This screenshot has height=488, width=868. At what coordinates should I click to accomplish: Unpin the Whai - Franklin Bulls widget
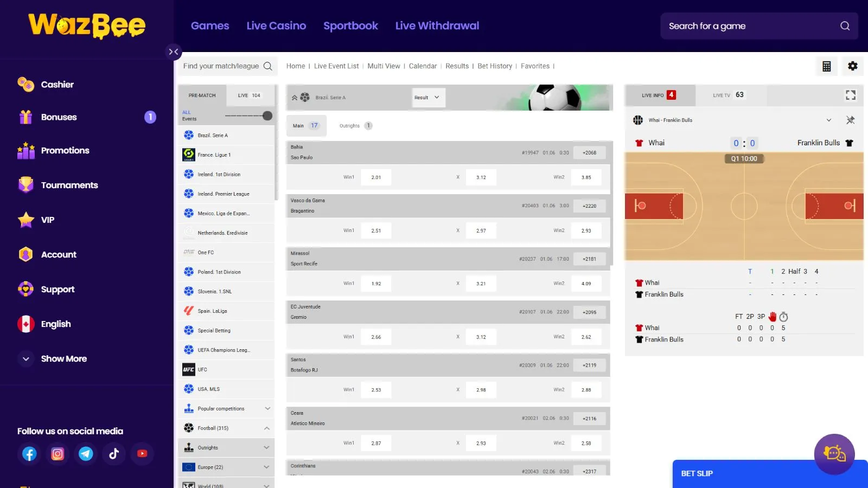pos(850,120)
